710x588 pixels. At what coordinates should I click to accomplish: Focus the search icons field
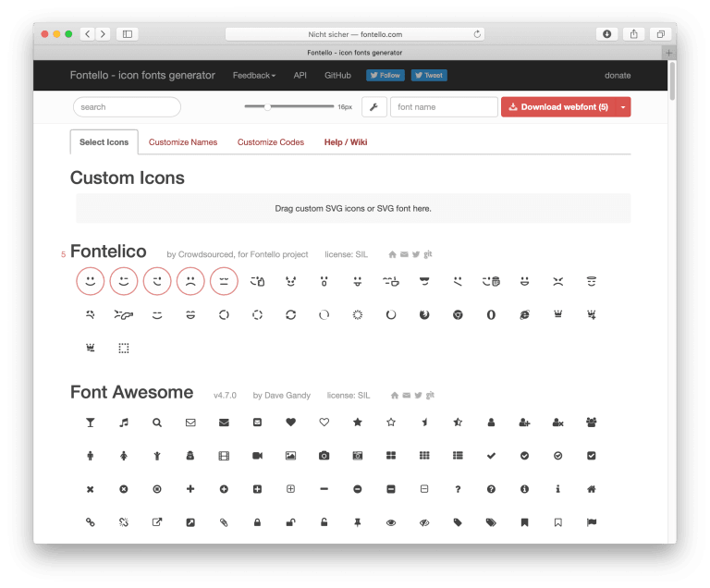[127, 107]
